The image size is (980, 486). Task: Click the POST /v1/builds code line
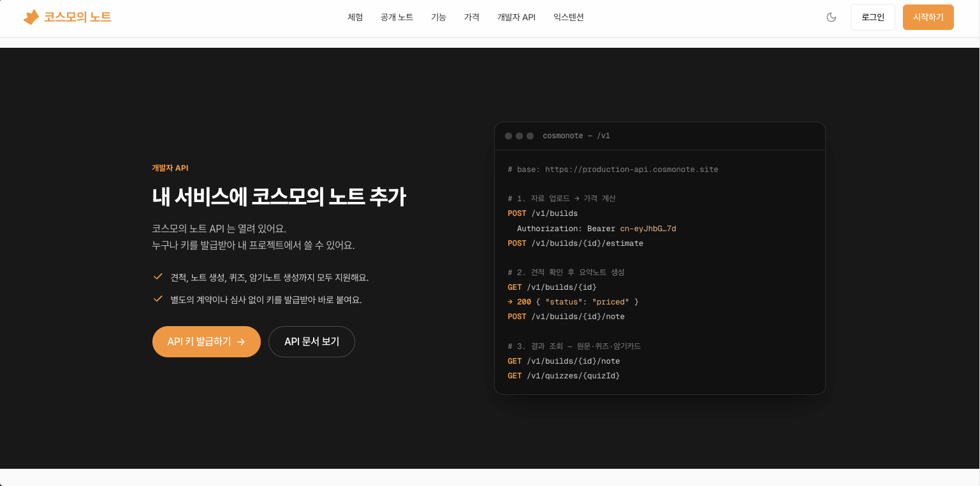pyautogui.click(x=543, y=213)
